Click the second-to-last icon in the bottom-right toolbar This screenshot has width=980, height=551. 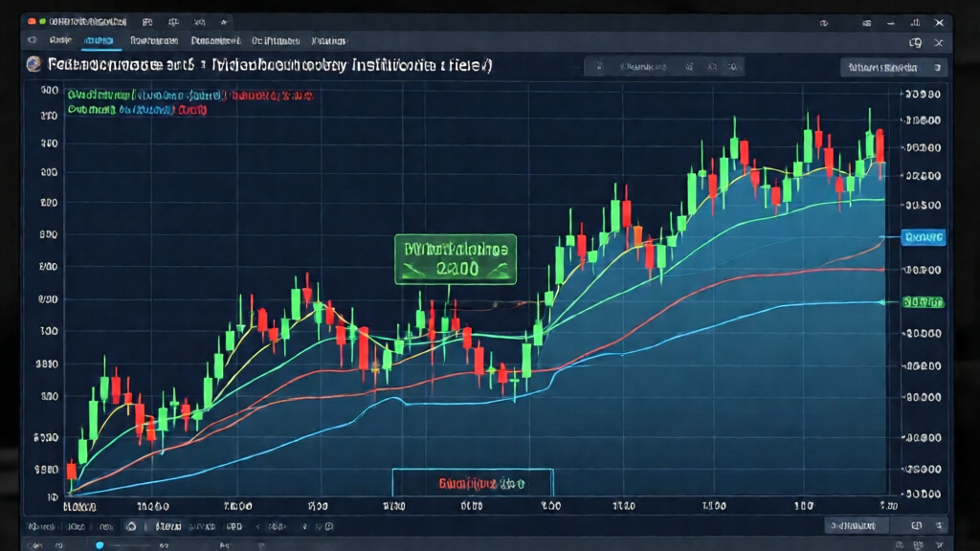pos(916,526)
